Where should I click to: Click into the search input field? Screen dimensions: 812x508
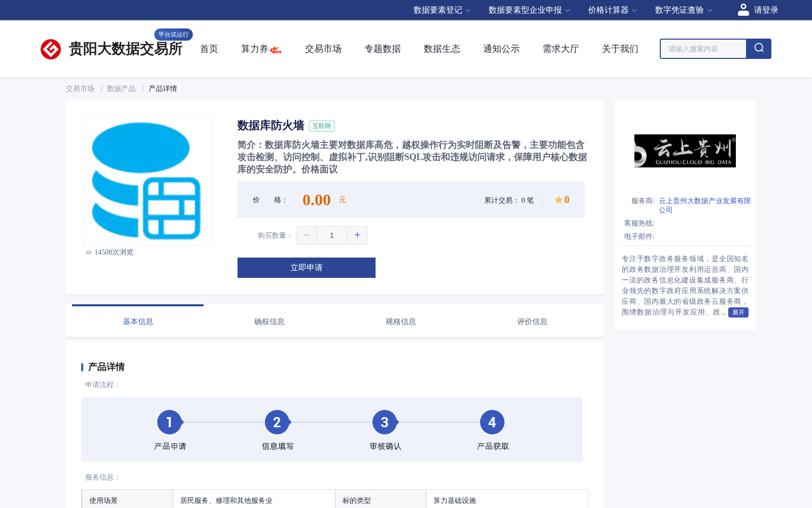(703, 49)
